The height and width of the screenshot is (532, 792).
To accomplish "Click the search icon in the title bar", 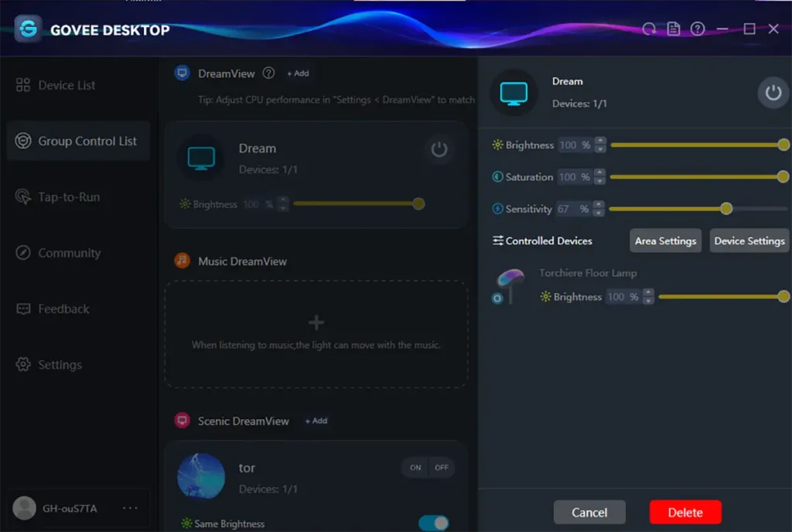I will tap(649, 29).
